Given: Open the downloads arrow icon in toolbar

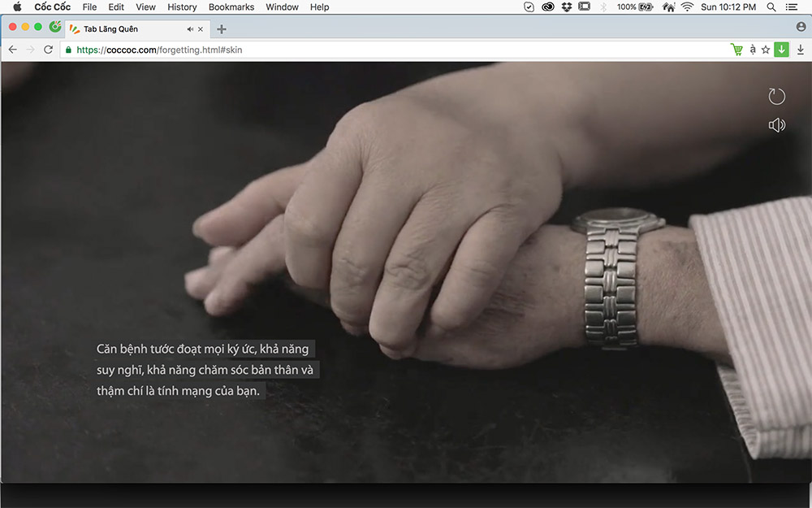Looking at the screenshot, I should [801, 50].
